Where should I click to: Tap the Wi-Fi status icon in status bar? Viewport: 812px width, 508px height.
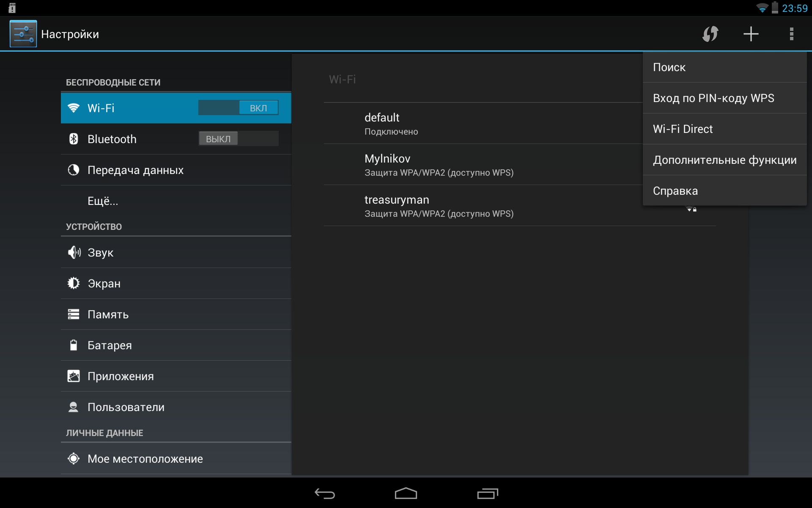tap(762, 8)
